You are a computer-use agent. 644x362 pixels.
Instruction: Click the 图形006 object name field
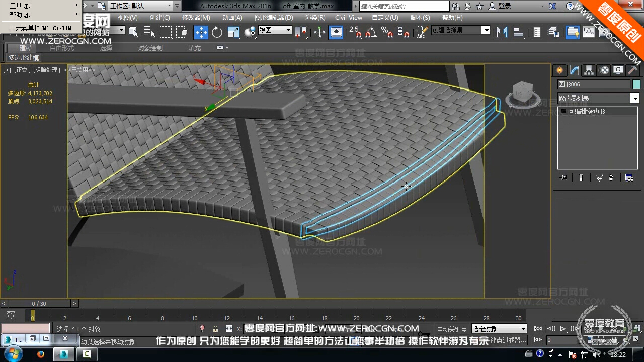593,84
